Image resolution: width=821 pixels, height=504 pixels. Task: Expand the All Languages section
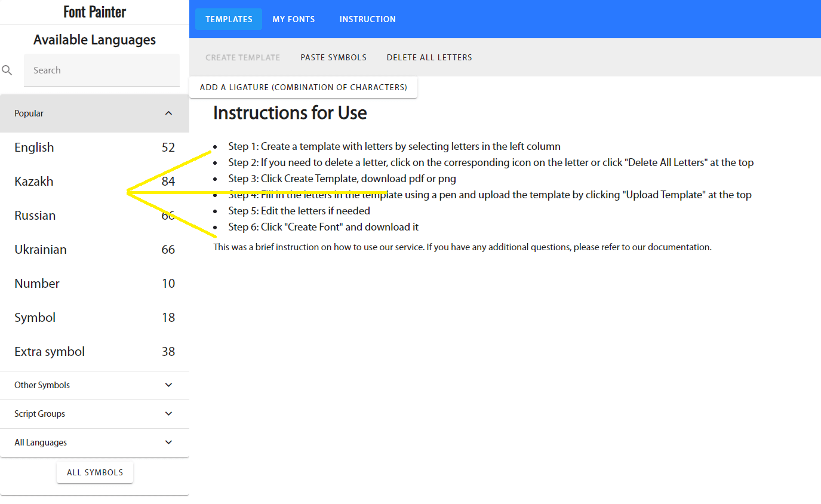(x=94, y=442)
